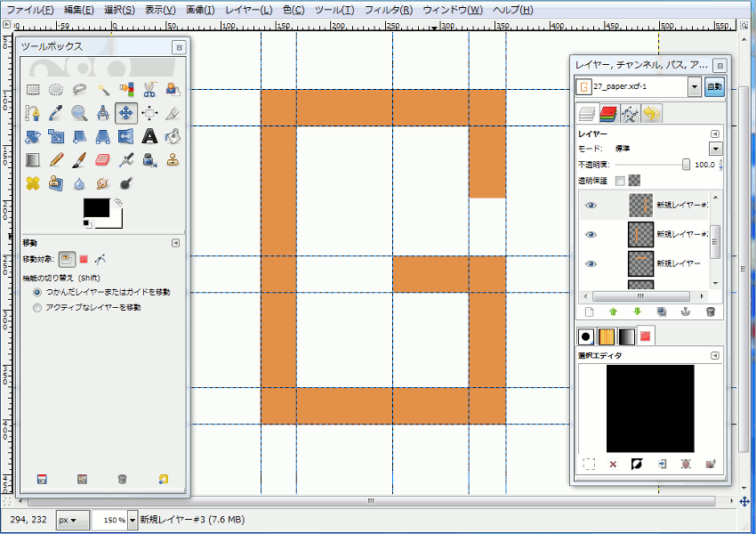Enable the 透明保護 lock checkbox
The height and width of the screenshot is (534, 756).
pos(619,180)
